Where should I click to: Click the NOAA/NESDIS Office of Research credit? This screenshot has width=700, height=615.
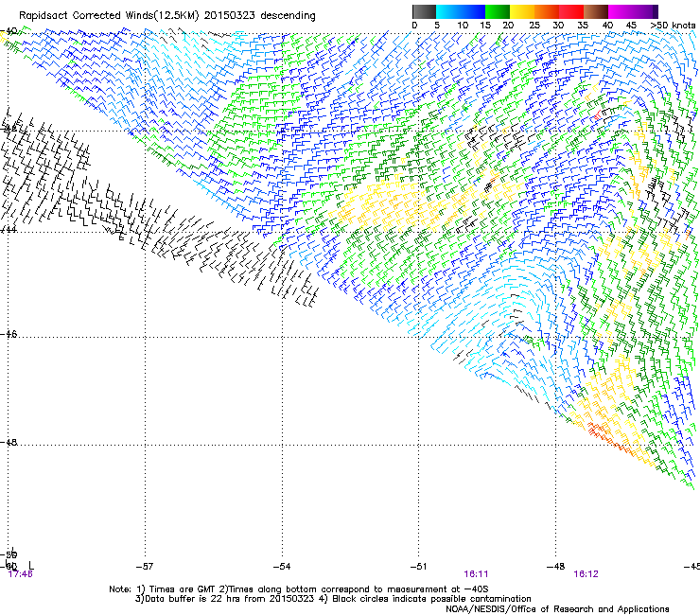coord(557,609)
